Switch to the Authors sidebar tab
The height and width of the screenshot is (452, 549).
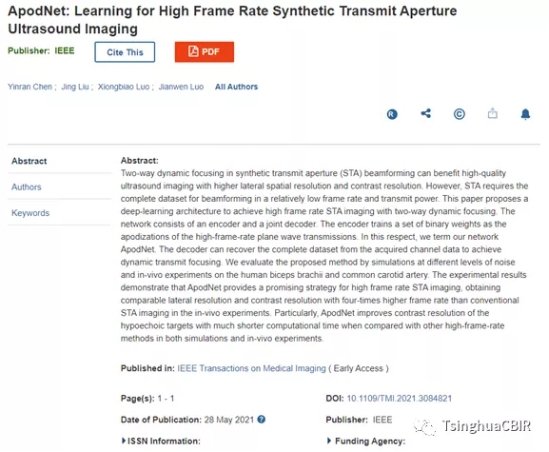click(x=26, y=187)
